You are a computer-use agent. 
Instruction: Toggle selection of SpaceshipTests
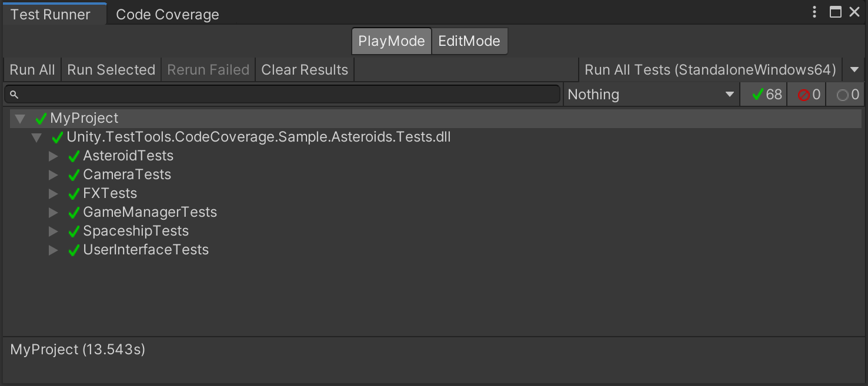(x=136, y=231)
